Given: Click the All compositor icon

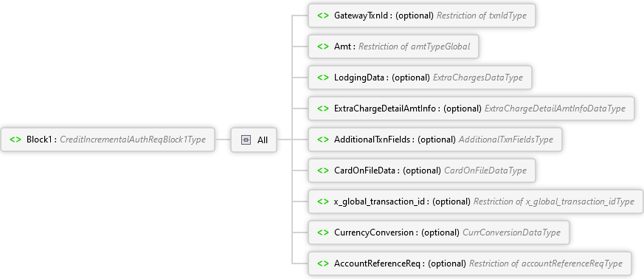Looking at the screenshot, I should (246, 139).
